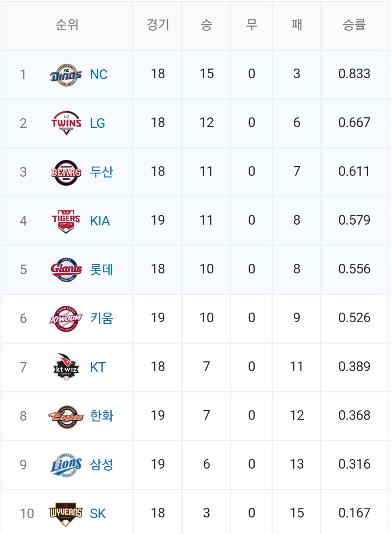This screenshot has width=392, height=534.
Task: Click the 순위 column header
Action: pyautogui.click(x=67, y=25)
